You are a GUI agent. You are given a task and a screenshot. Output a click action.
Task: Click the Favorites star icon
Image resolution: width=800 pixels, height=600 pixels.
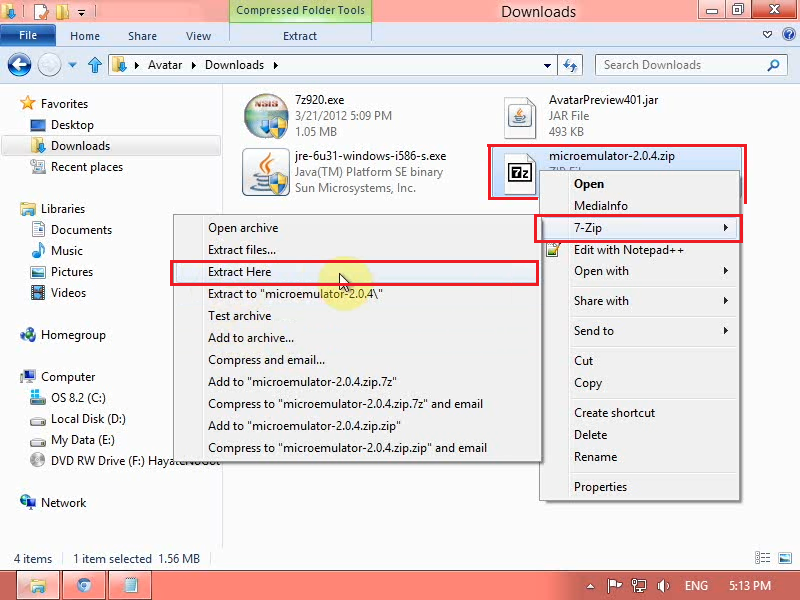click(28, 103)
